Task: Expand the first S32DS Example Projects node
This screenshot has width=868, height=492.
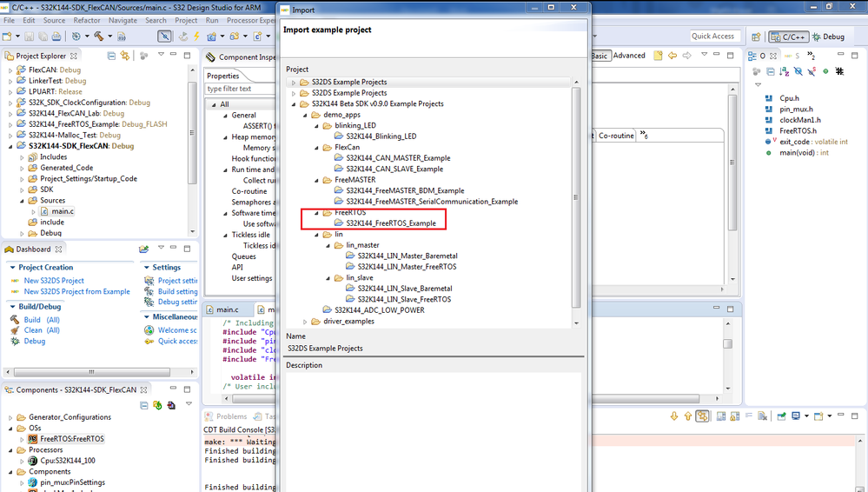Action: click(294, 83)
